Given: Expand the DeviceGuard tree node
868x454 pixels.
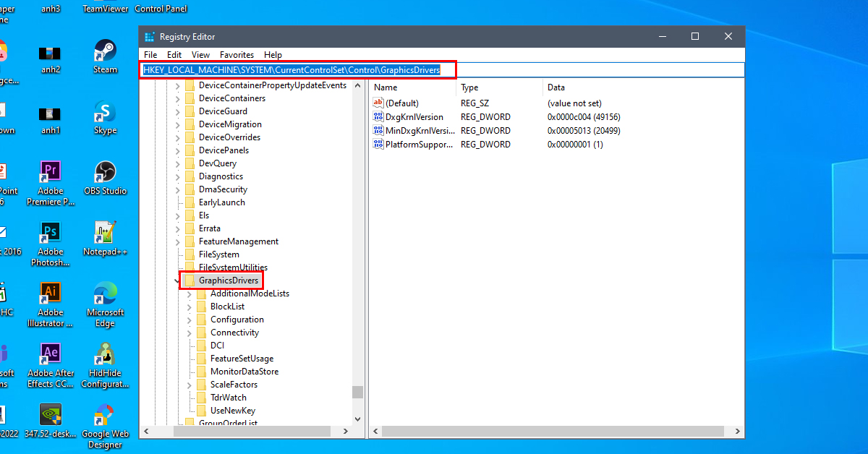Looking at the screenshot, I should 178,111.
